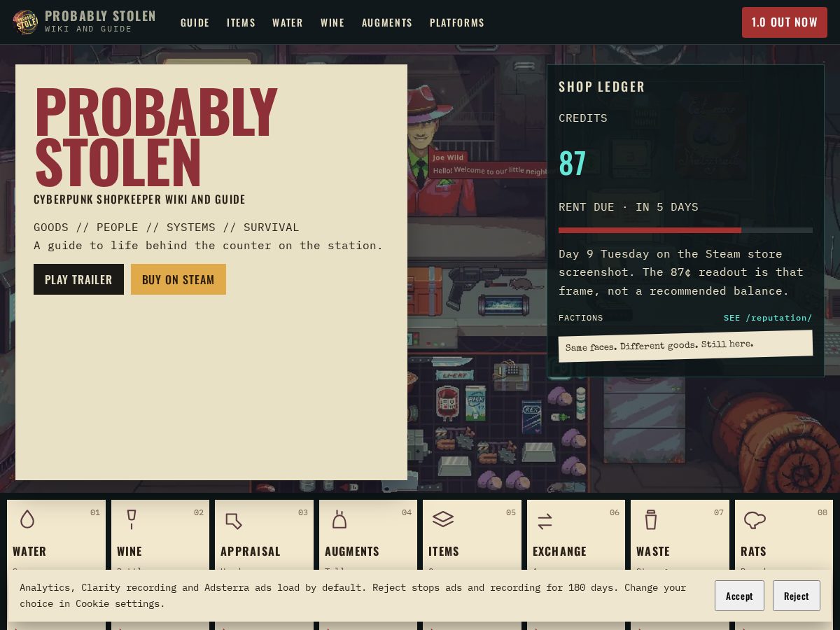The width and height of the screenshot is (840, 630).
Task: Open the Platforms nav menu item
Action: pyautogui.click(x=457, y=22)
